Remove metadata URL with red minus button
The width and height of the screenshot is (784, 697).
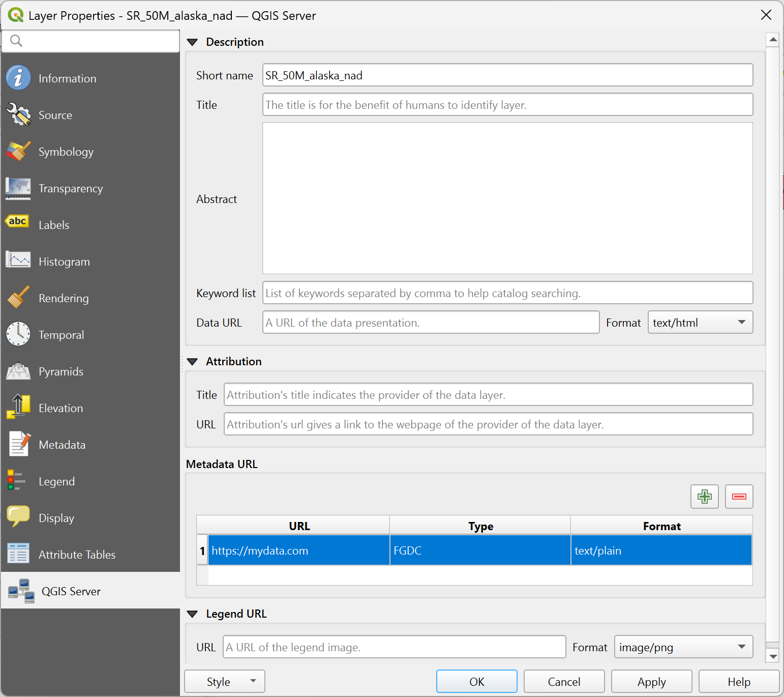(x=739, y=497)
